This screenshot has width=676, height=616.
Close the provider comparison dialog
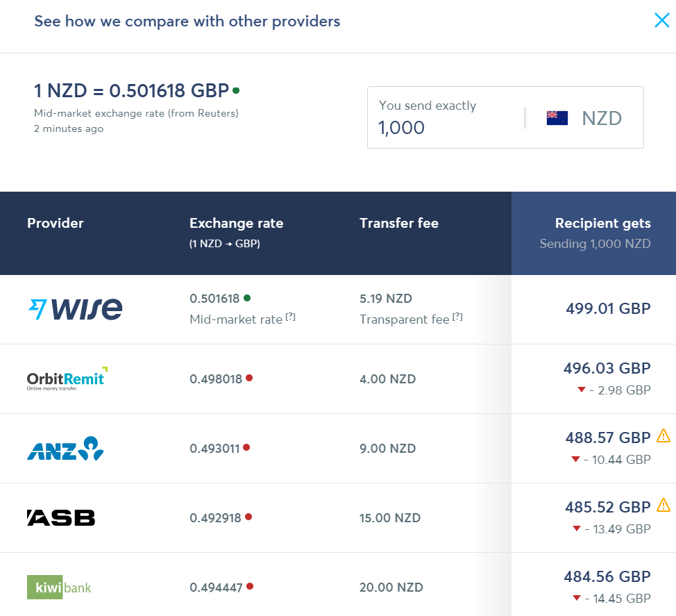pyautogui.click(x=662, y=20)
